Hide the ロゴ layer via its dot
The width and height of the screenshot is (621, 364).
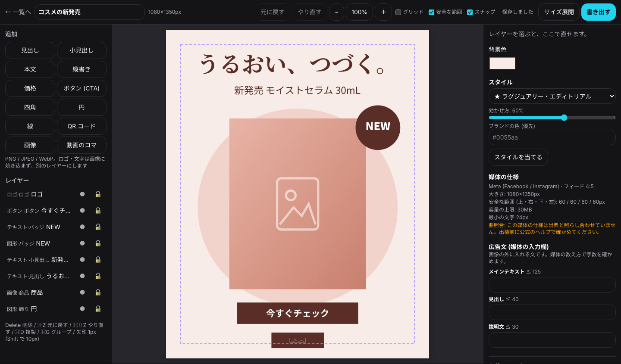82,194
